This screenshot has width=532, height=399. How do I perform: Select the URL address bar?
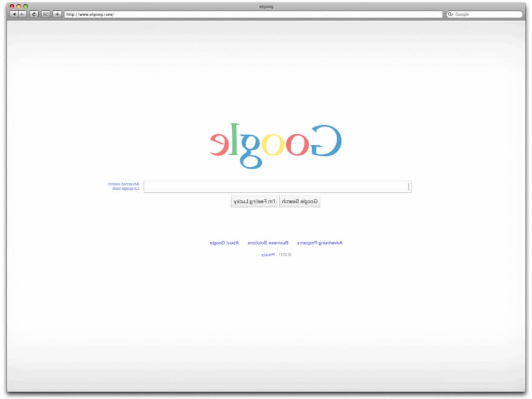coord(253,15)
